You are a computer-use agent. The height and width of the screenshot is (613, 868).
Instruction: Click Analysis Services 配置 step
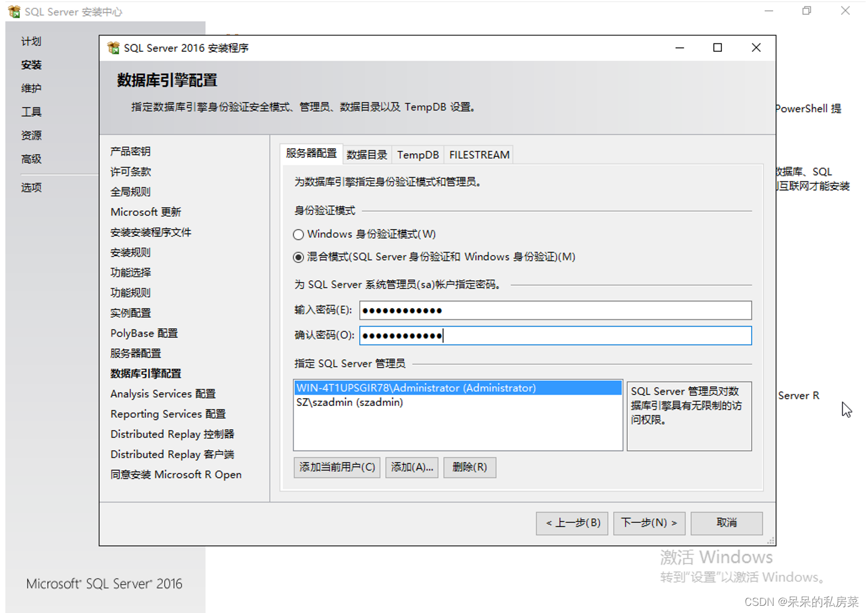pos(163,394)
